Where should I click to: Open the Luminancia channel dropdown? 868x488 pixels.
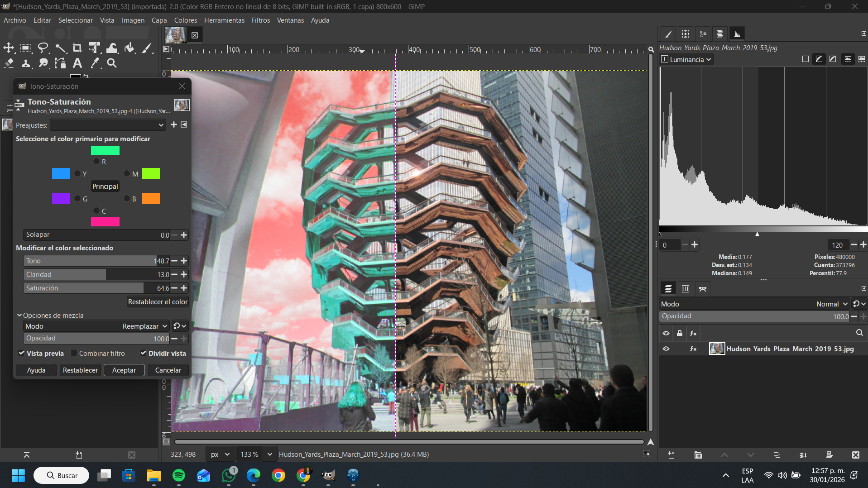686,59
